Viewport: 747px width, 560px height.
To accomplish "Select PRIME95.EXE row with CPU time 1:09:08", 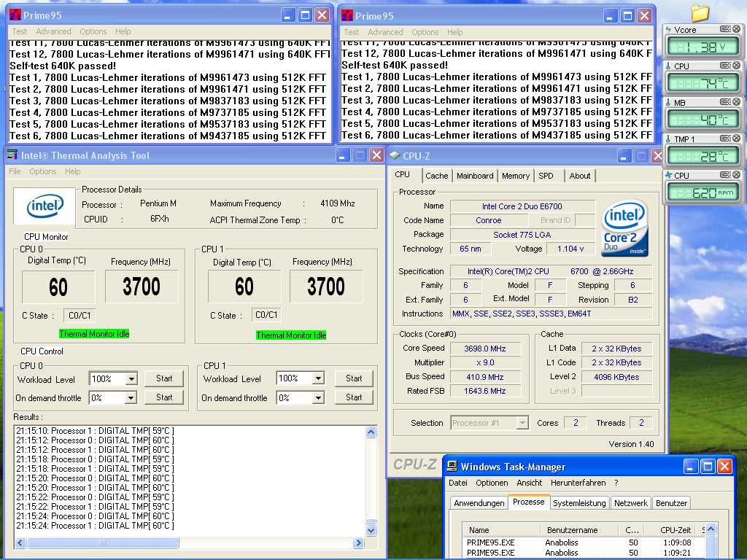I will (583, 542).
